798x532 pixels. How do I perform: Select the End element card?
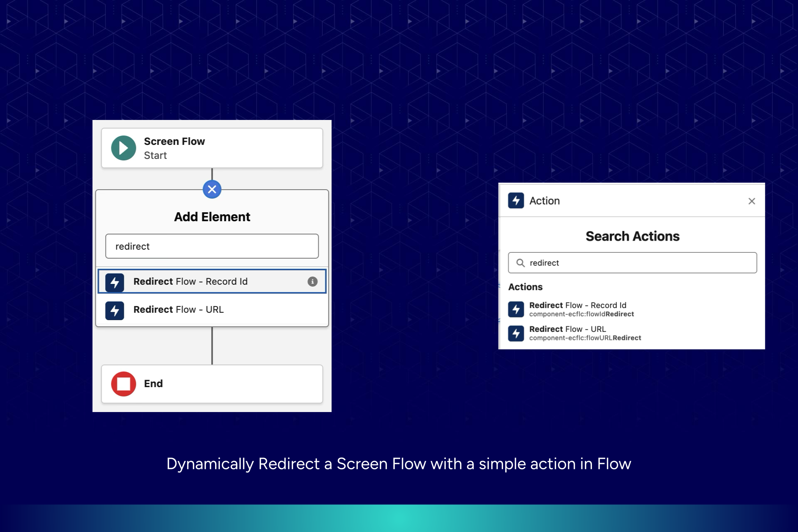(212, 384)
